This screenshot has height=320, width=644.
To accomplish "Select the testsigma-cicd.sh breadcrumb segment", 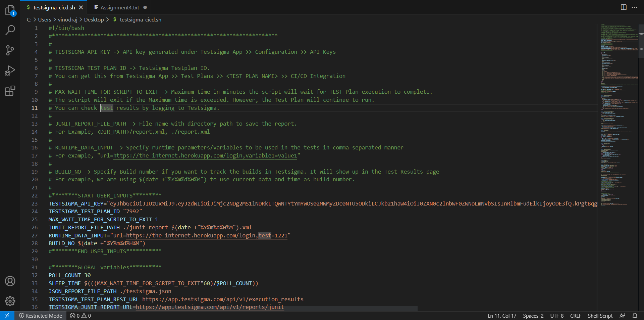I will pyautogui.click(x=141, y=19).
